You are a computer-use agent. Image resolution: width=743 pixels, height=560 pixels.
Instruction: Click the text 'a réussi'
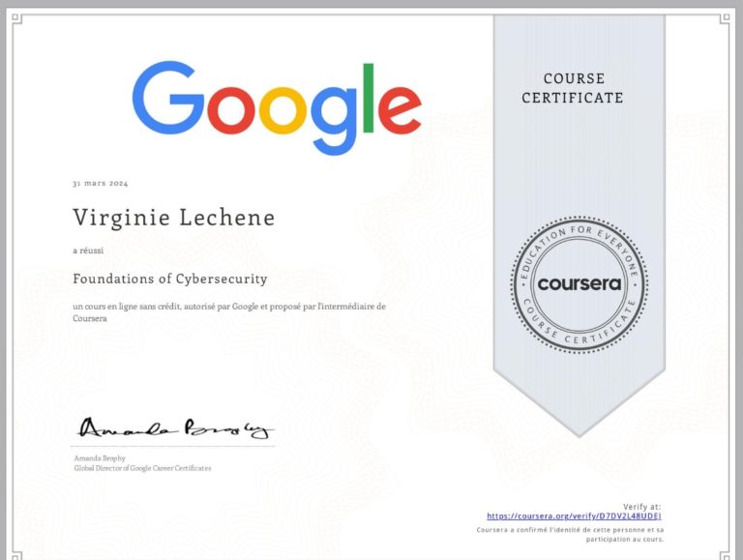pos(88,251)
